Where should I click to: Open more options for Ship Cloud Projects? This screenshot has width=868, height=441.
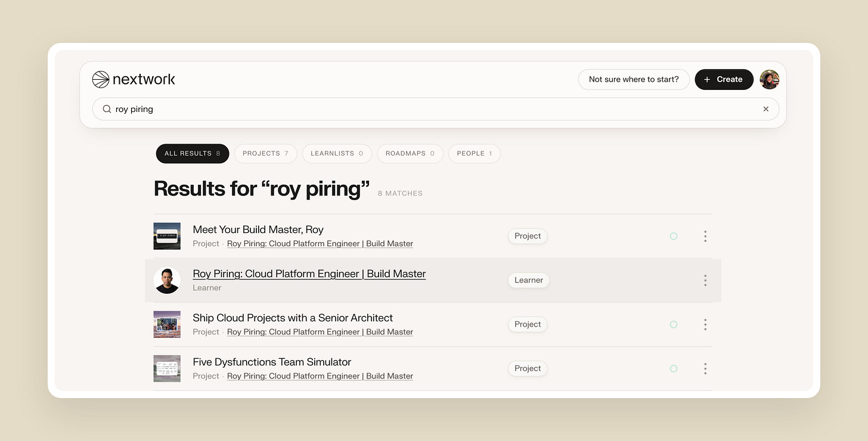point(705,324)
